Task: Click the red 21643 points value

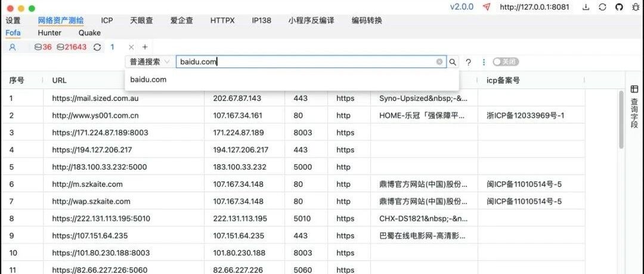Action: [76, 47]
